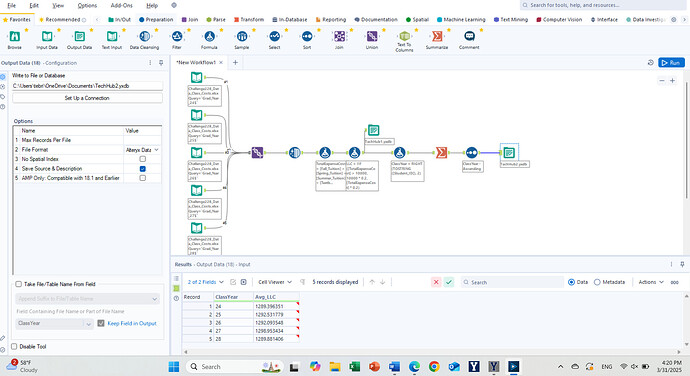Open the Actions dropdown in Results
The height and width of the screenshot is (376, 690).
[x=651, y=282]
